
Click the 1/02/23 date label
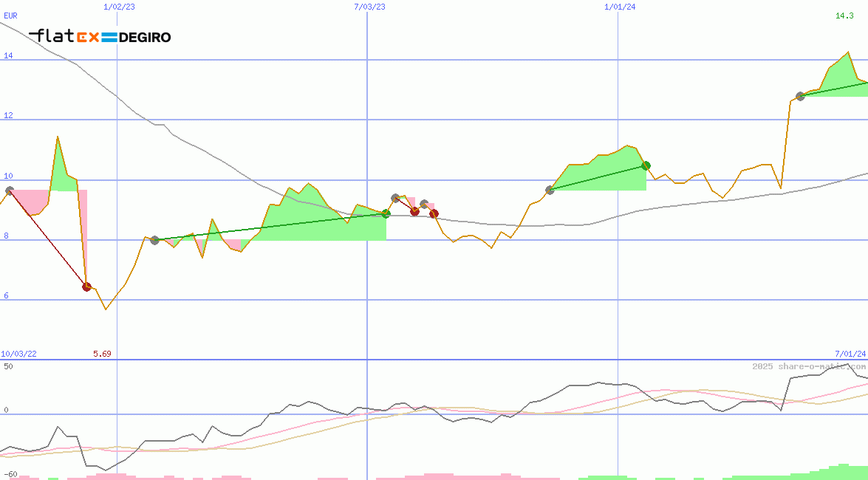click(119, 7)
